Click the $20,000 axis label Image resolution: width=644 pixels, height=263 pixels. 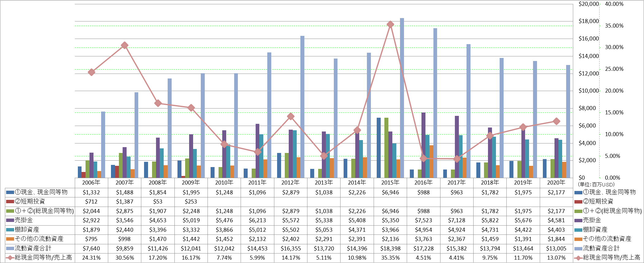coord(589,4)
